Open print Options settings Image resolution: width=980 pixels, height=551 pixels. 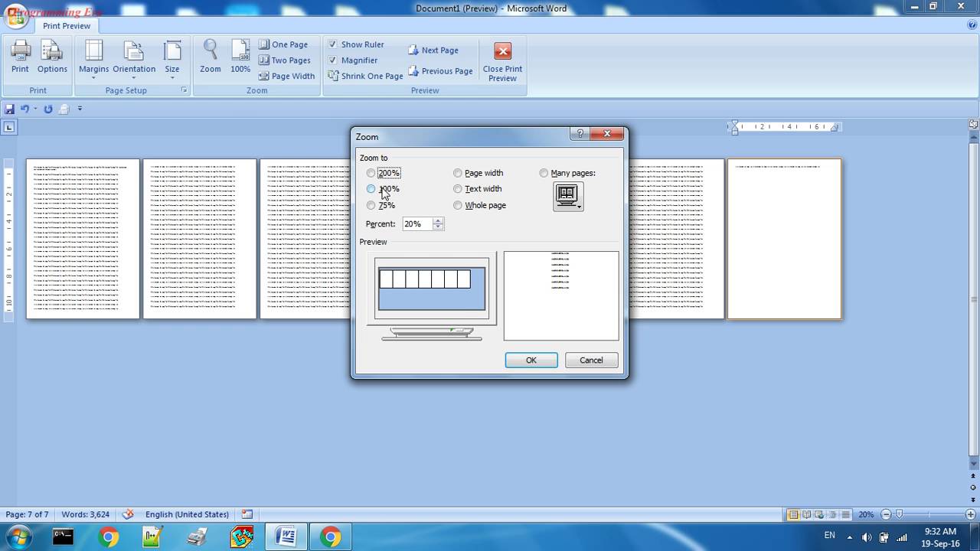pos(52,56)
